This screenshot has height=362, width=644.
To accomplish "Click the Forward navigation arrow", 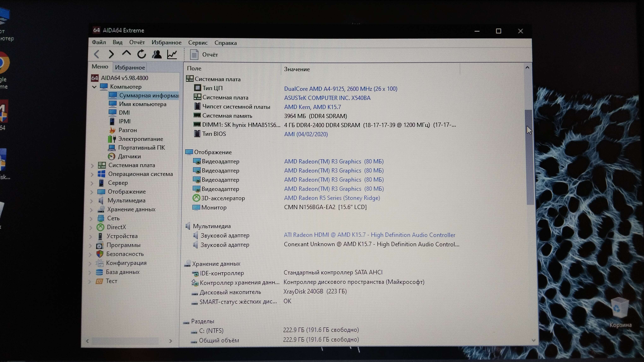I will [x=111, y=54].
